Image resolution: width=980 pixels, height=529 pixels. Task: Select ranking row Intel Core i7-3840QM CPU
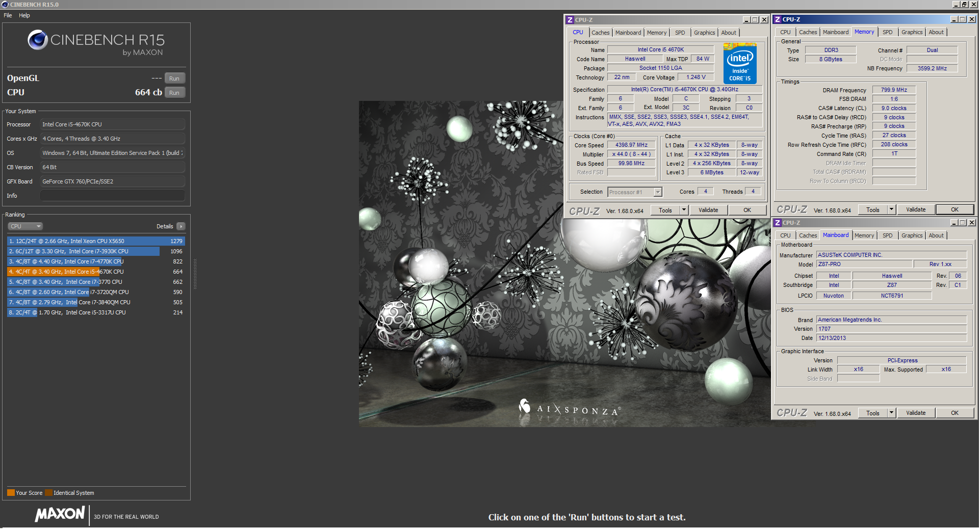click(96, 302)
